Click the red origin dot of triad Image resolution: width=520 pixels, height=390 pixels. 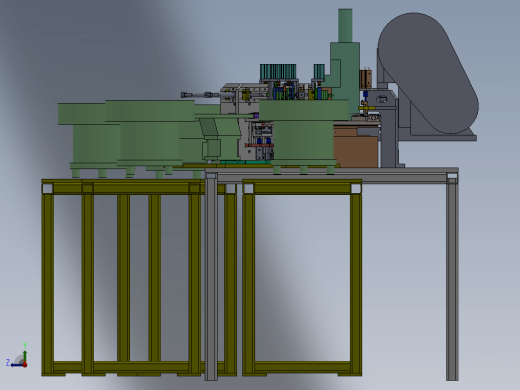pyautogui.click(x=25, y=365)
